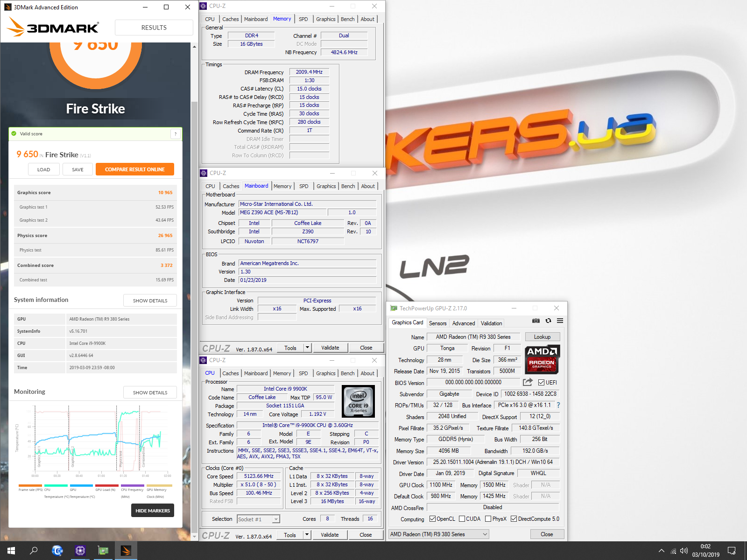
Task: Take a GPU-Z screenshot with camera icon
Action: coord(536,321)
